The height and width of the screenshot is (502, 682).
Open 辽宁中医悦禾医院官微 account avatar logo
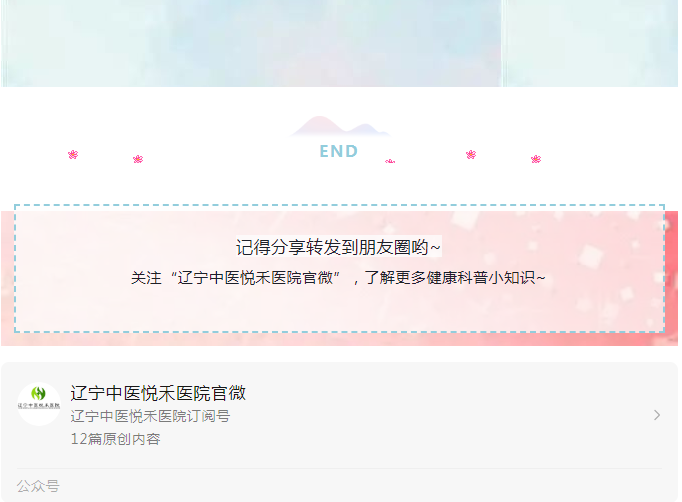39,404
